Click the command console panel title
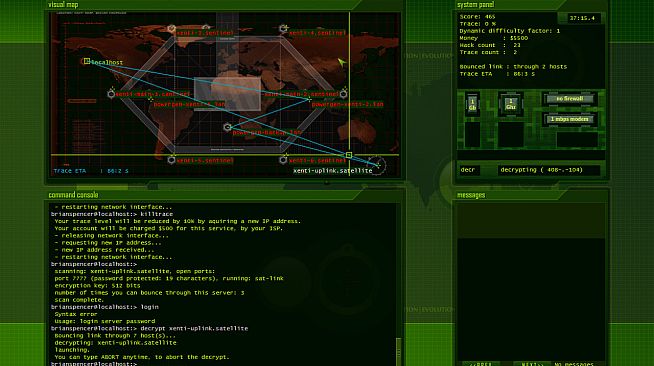The height and width of the screenshot is (366, 654). tap(73, 195)
